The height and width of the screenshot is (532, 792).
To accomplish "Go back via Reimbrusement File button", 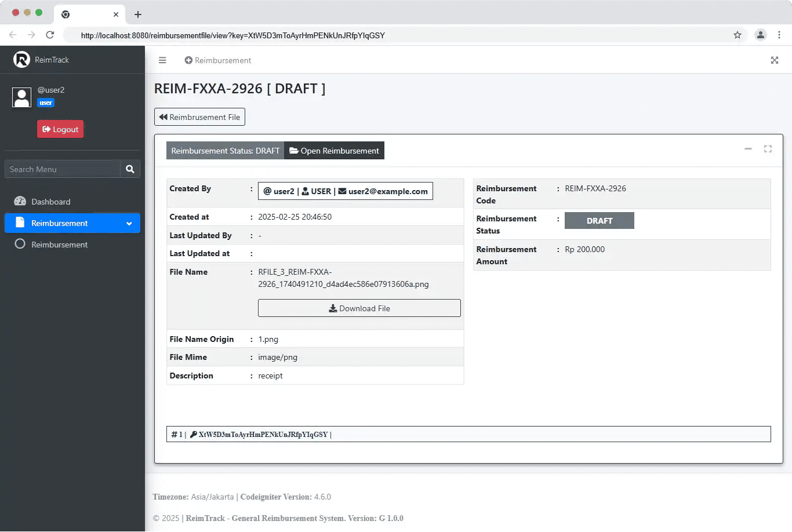I will pyautogui.click(x=199, y=117).
